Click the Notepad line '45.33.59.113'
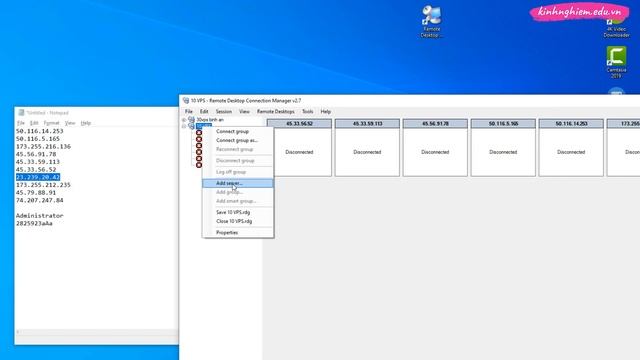Image resolution: width=640 pixels, height=360 pixels. click(x=38, y=162)
